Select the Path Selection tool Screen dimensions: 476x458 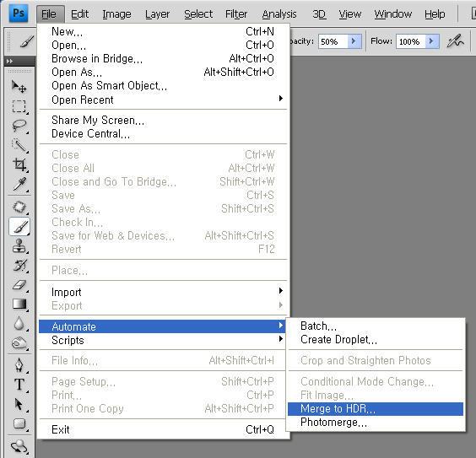coord(19,404)
